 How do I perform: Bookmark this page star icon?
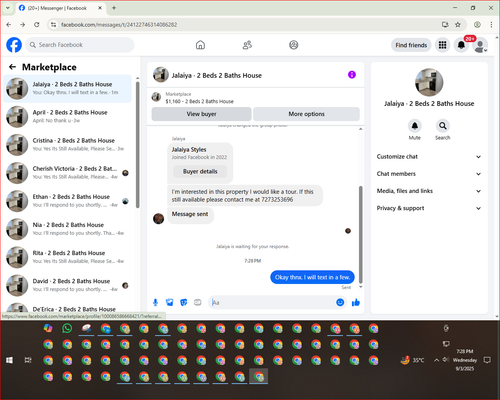tap(458, 24)
